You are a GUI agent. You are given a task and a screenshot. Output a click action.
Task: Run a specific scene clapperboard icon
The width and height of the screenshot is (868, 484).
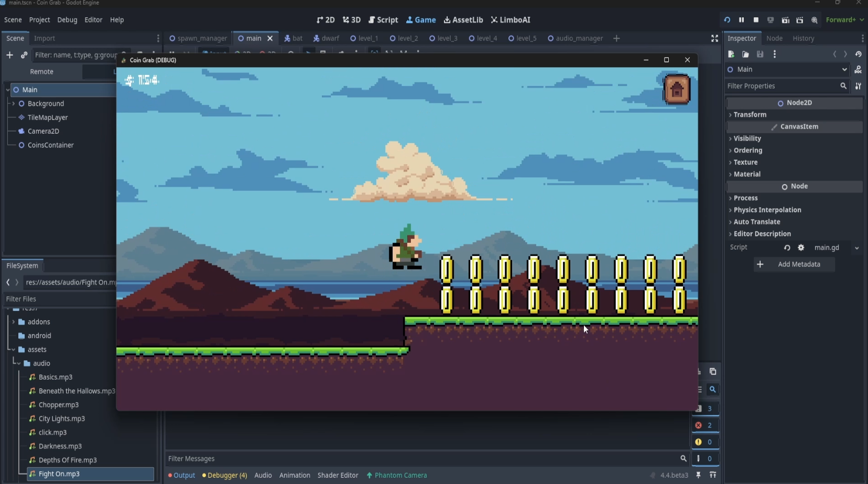pos(799,20)
